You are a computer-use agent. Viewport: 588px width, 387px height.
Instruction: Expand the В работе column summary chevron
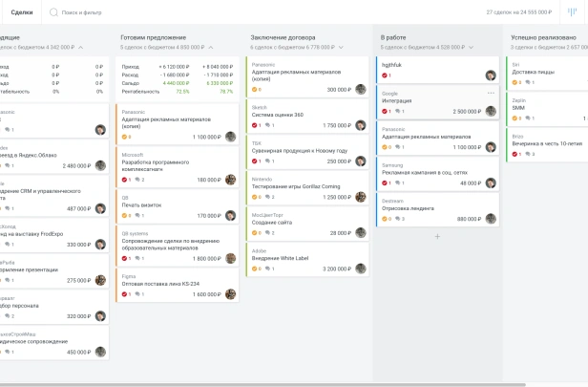(x=471, y=47)
